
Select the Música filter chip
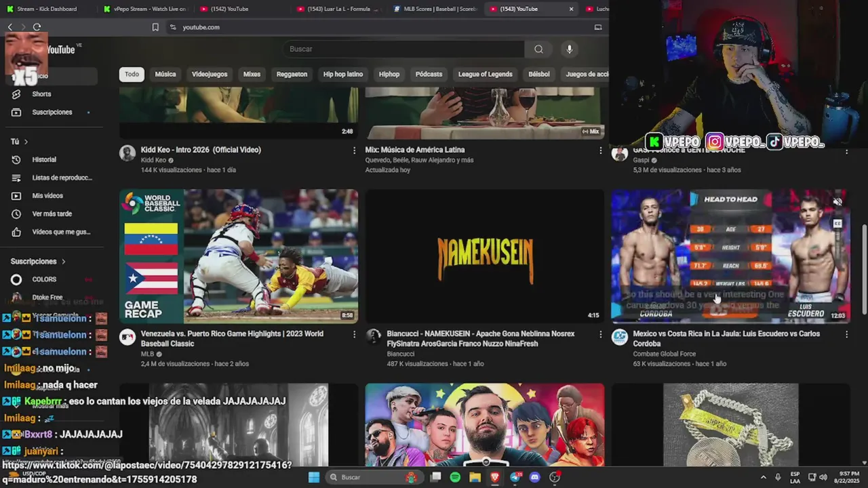165,74
